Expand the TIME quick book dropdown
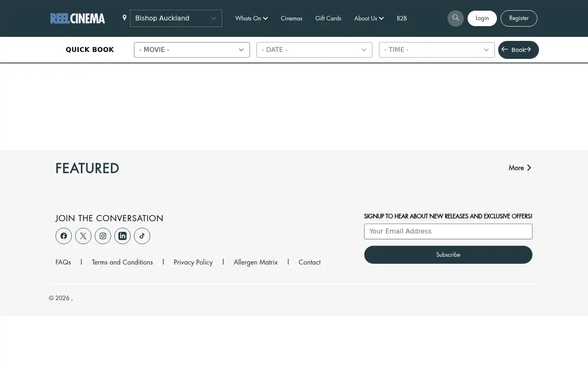 click(x=437, y=50)
